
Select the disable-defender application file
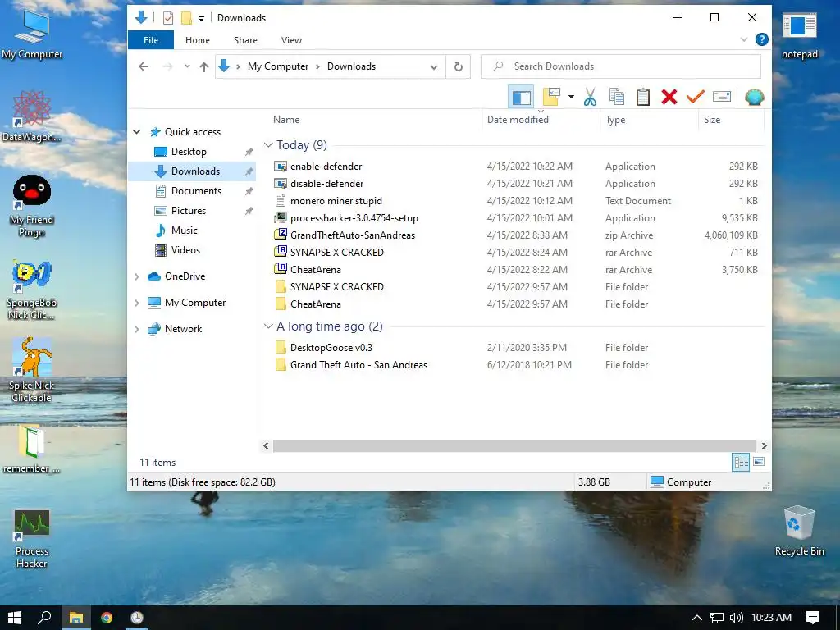(x=326, y=183)
